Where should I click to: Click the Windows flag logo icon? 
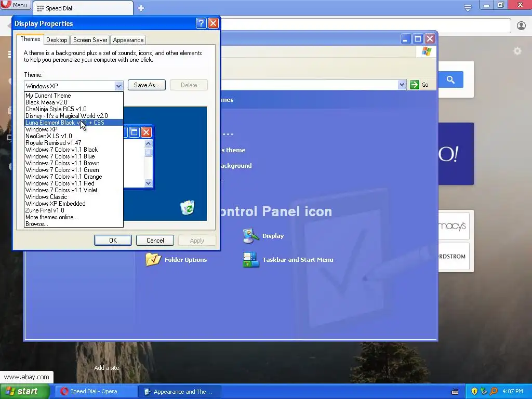[x=427, y=51]
